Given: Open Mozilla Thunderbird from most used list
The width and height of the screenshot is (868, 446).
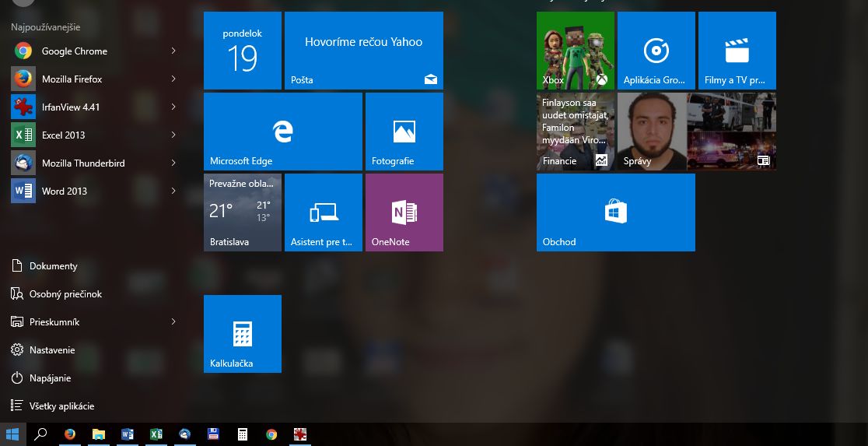Looking at the screenshot, I should (x=94, y=163).
